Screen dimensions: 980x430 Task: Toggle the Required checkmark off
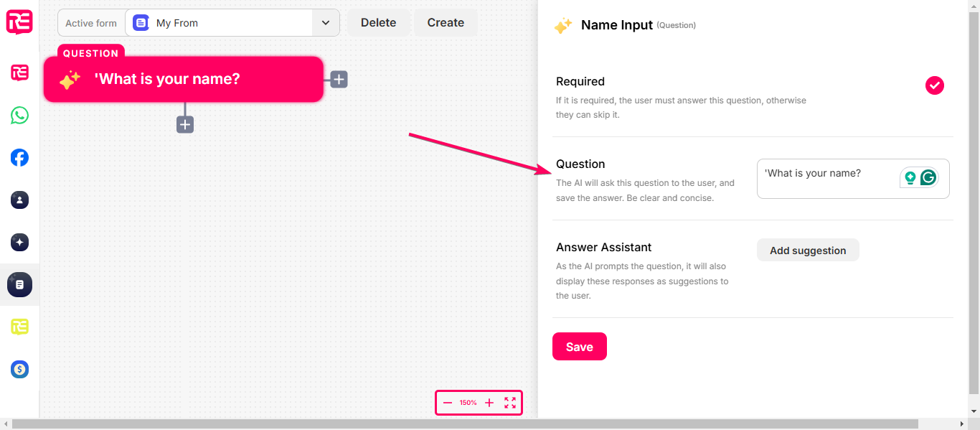point(934,85)
